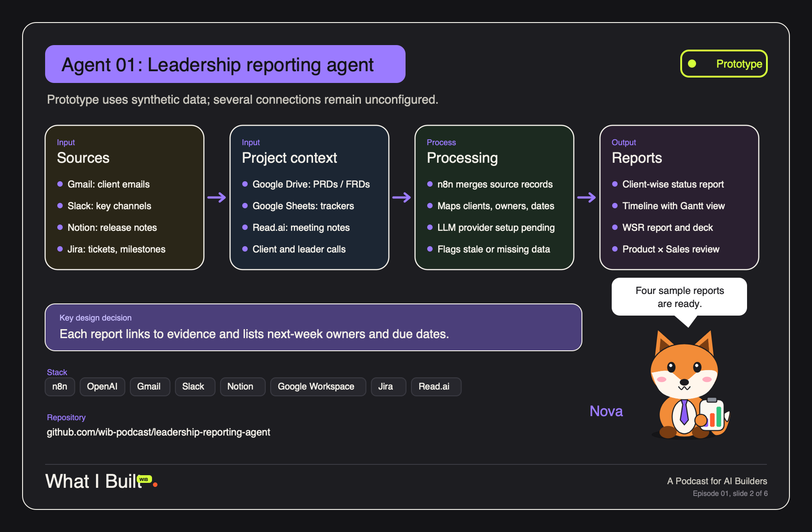Click 'A Podcast for AI Builders' tagline

(717, 481)
